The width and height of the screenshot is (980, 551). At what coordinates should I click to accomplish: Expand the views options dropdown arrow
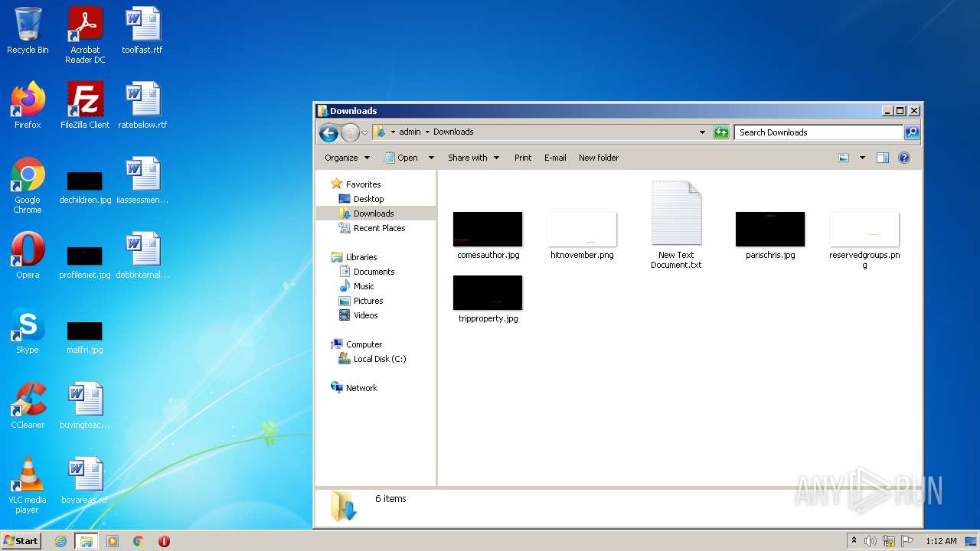click(862, 158)
